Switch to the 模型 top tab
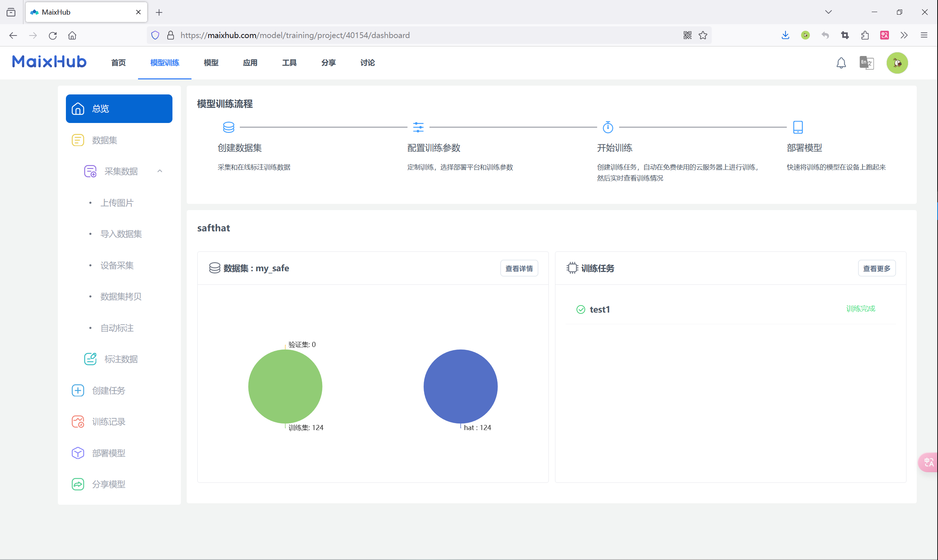Screen dimensions: 938x560 tap(211, 63)
